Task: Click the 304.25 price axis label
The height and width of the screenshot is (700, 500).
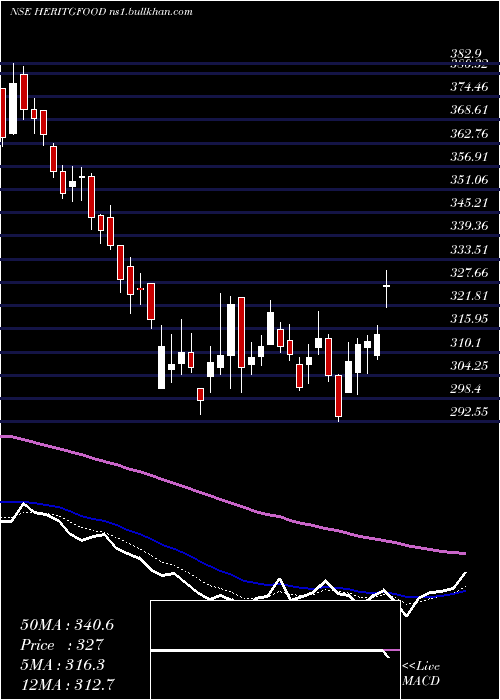Action: (469, 366)
